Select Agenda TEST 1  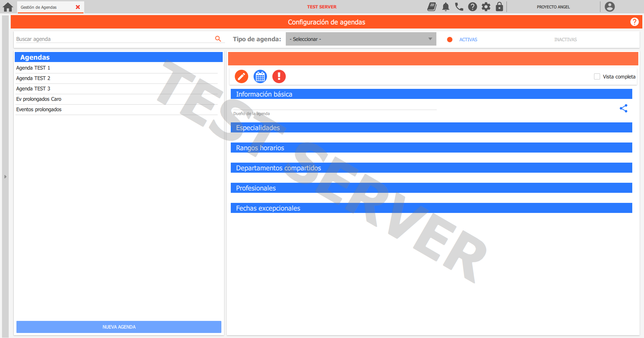click(x=117, y=68)
